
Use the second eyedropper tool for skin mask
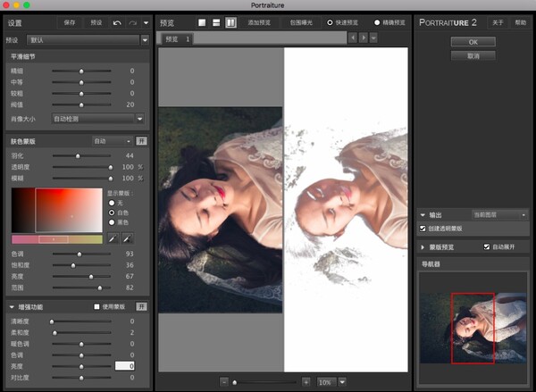127,238
